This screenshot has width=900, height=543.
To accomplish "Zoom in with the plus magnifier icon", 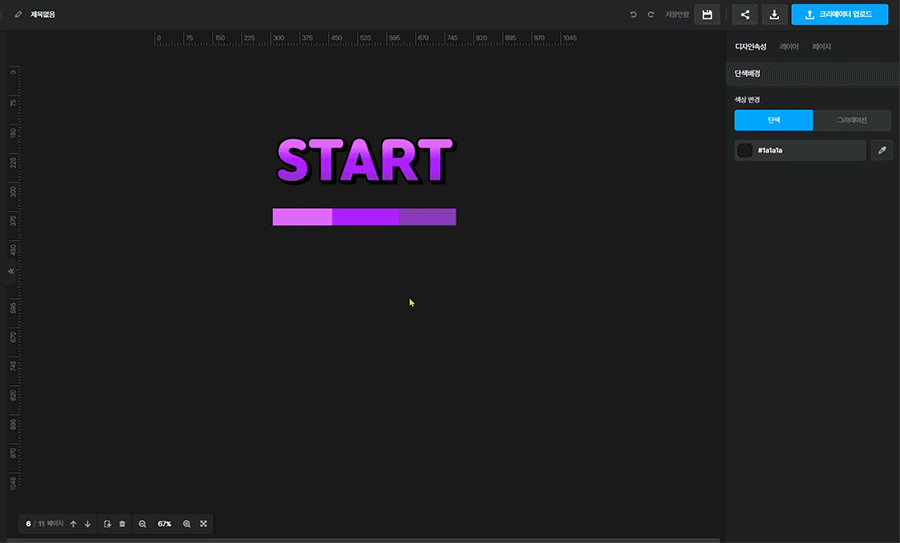I will tap(187, 524).
